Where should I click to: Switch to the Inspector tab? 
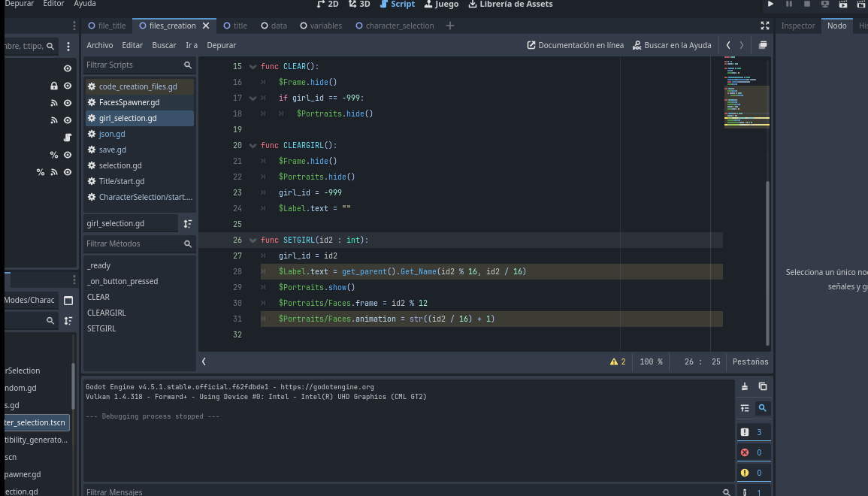pyautogui.click(x=797, y=26)
